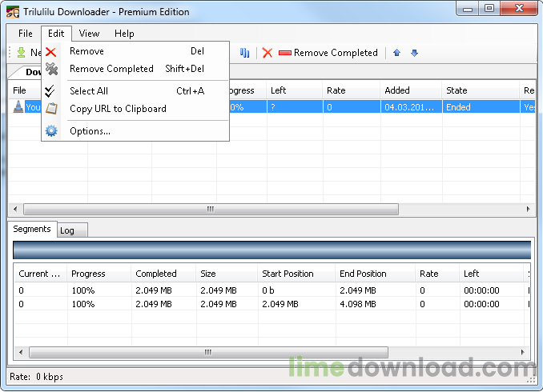This screenshot has width=543, height=392.
Task: Click downloads list scroll right arrow
Action: 528,209
